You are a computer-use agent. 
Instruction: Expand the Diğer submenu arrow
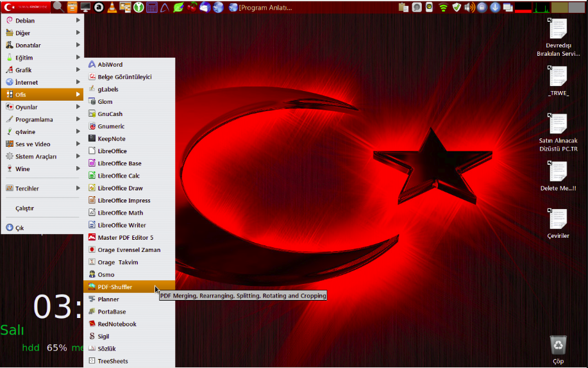(78, 33)
